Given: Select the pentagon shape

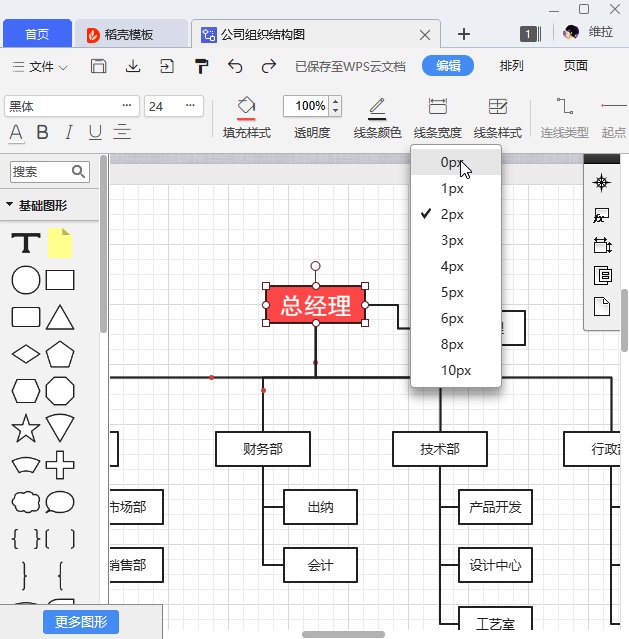Looking at the screenshot, I should tap(60, 354).
